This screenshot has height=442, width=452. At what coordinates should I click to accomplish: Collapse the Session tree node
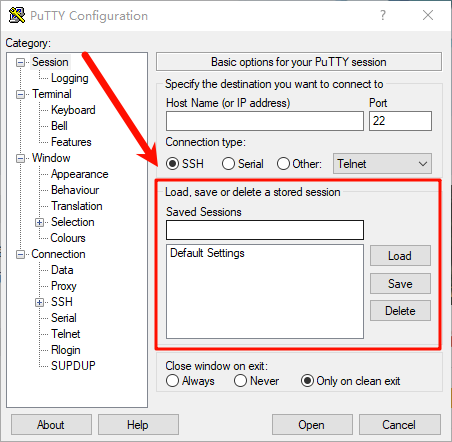[x=20, y=62]
